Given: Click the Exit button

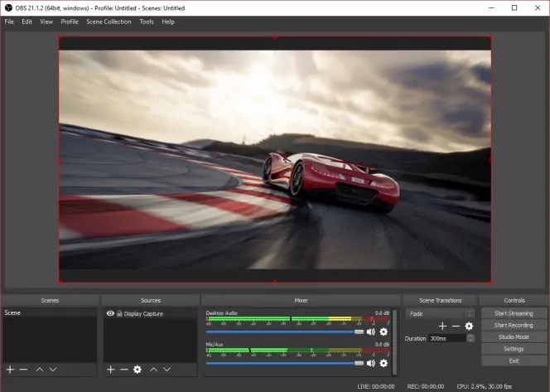Looking at the screenshot, I should point(514,361).
